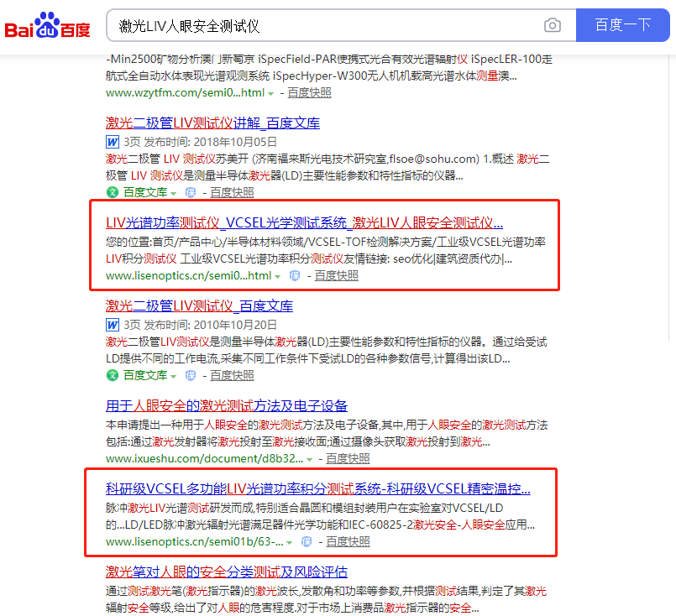This screenshot has width=676, height=616.
Task: Click www.lisenoptics.cn/semi01b/63-... URL text
Action: tap(195, 542)
